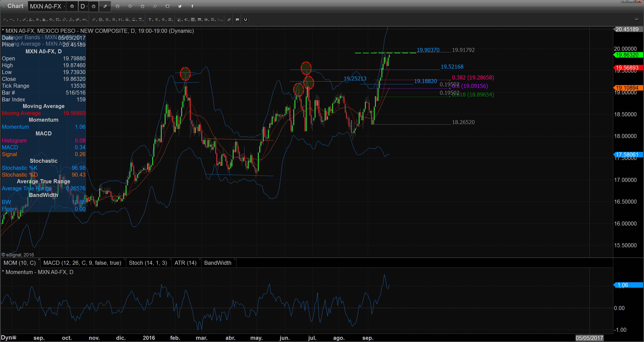The height and width of the screenshot is (342, 644).
Task: Click the Chart window title icon
Action: click(x=4, y=6)
